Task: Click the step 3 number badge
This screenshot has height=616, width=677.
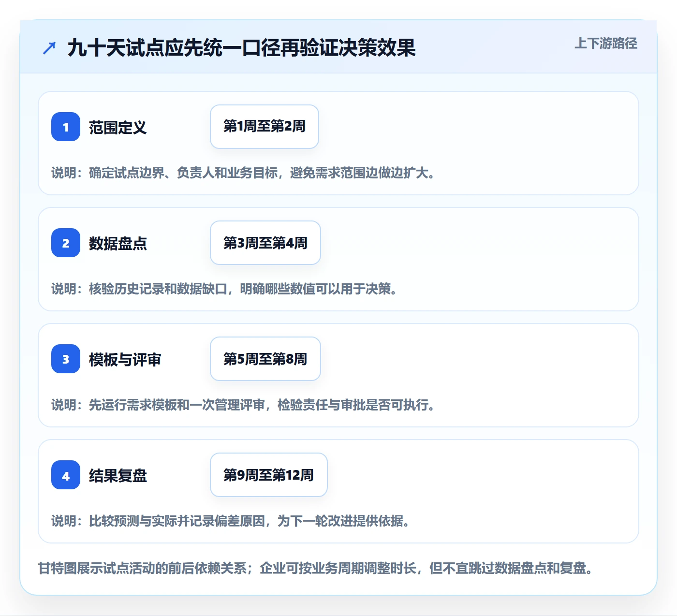Action: (66, 359)
